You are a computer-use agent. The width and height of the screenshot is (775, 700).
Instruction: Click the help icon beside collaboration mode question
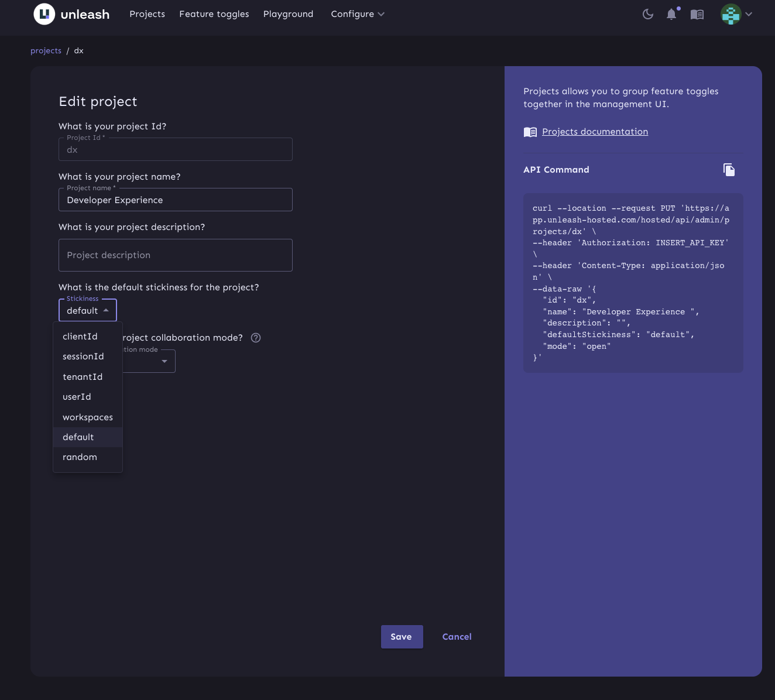pos(255,338)
